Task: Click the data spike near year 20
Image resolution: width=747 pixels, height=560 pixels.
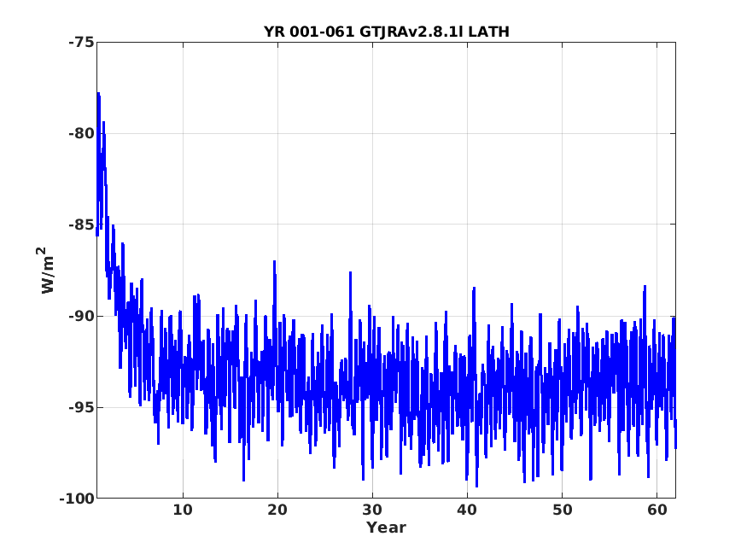Action: pos(274,263)
